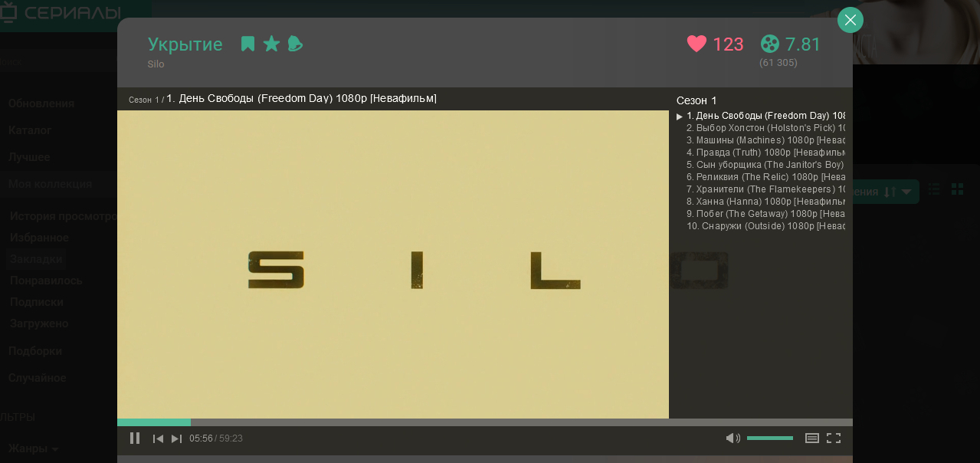The image size is (980, 463).
Task: Click the Сезон 1 heading in playlist
Action: (696, 100)
